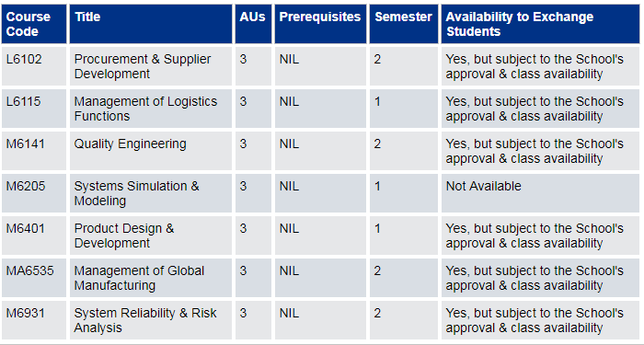This screenshot has height=345, width=644.
Task: Select Procurement & Supplier Development title
Action: (143, 66)
